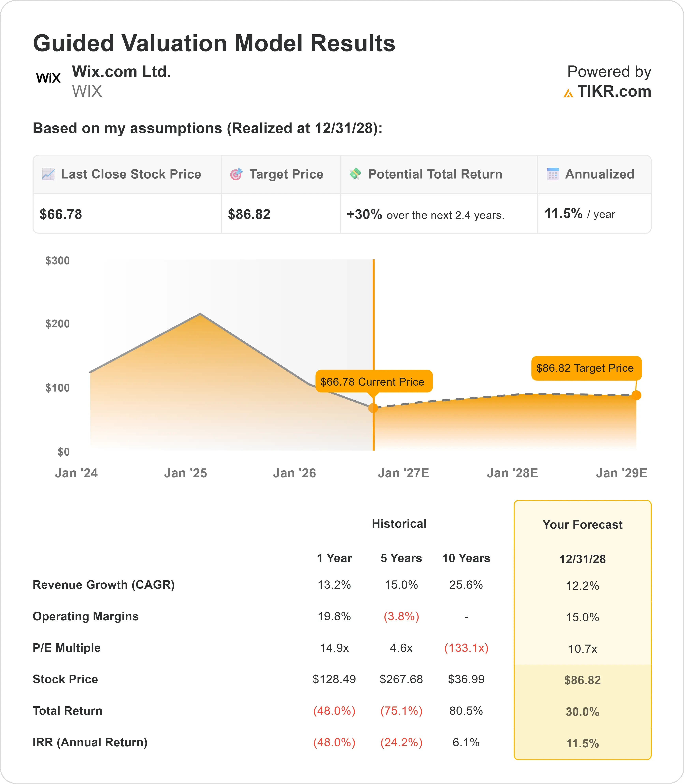Click the Annualized column header

click(600, 174)
